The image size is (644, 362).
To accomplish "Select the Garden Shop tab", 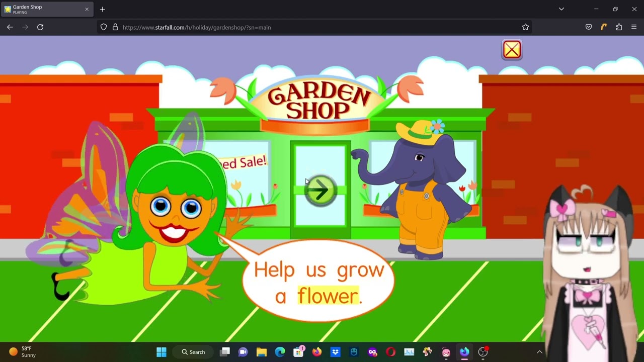I will [x=47, y=9].
